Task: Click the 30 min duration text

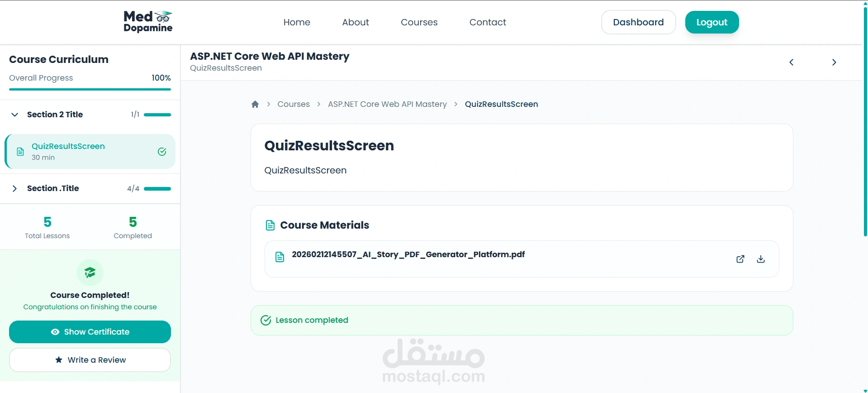Action: (43, 158)
